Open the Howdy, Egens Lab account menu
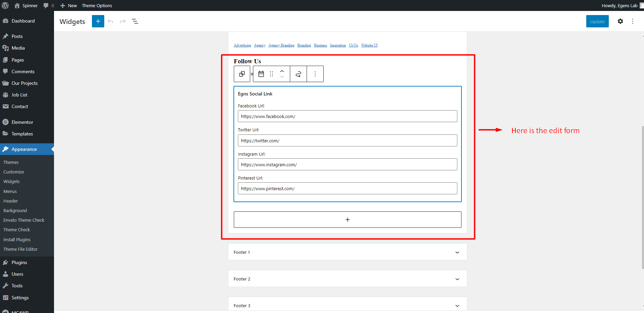 [x=622, y=5]
